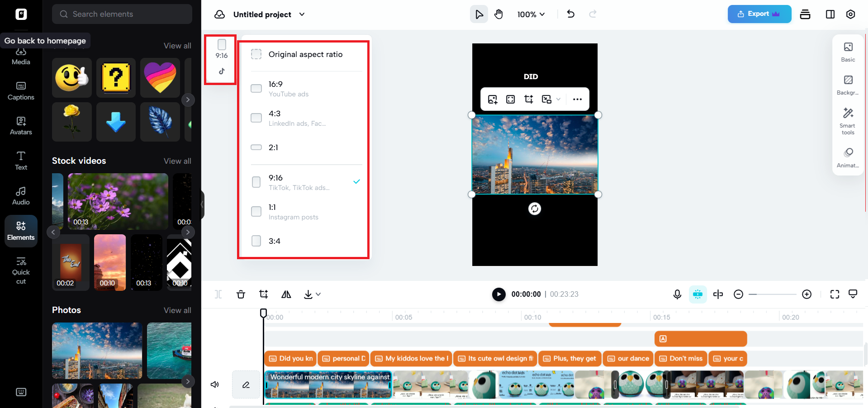Click the View all link above the stickers
This screenshot has width=868, height=408.
coord(177,46)
